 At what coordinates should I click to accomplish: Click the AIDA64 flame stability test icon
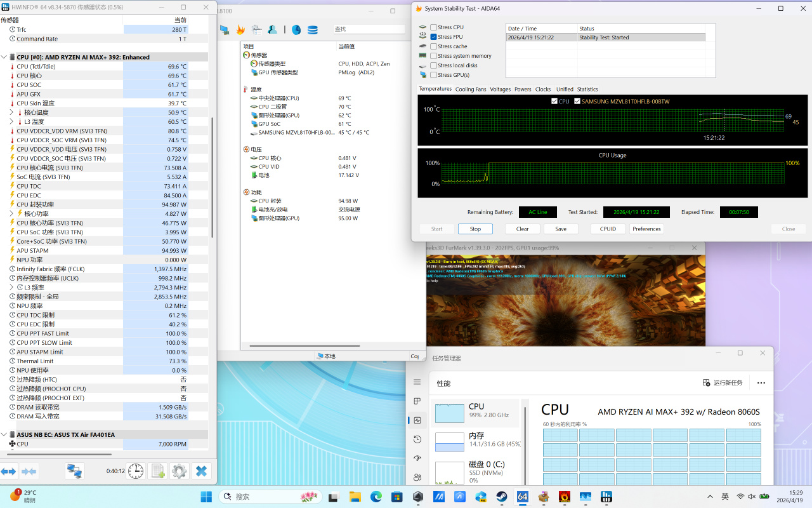tap(240, 30)
